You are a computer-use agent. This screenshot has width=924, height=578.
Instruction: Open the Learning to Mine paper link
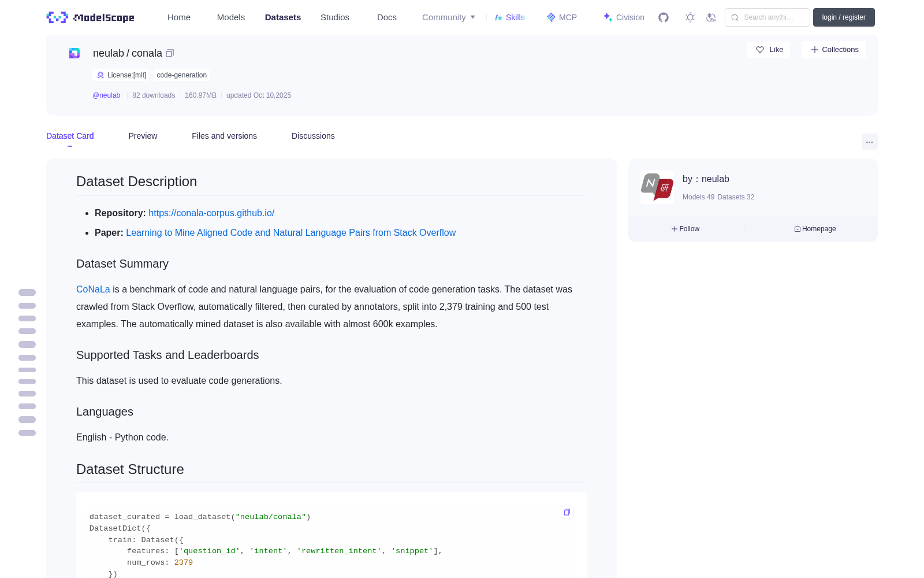pos(290,232)
